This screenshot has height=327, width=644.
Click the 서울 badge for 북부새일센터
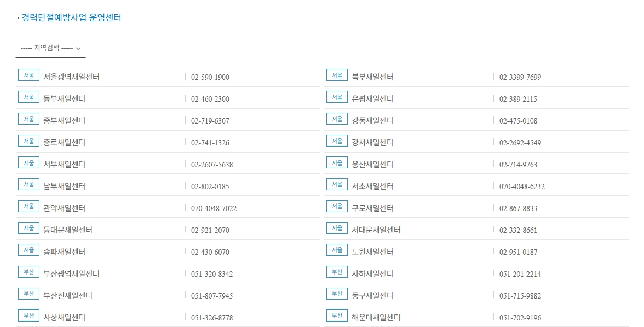(337, 75)
